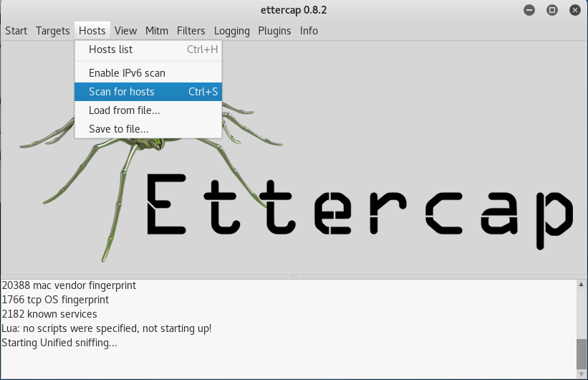
Task: Click the log scrollbar down arrow
Action: pyautogui.click(x=582, y=374)
